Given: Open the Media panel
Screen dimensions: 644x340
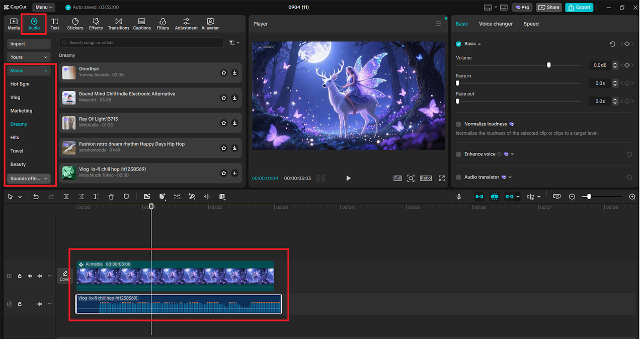Looking at the screenshot, I should [x=14, y=24].
